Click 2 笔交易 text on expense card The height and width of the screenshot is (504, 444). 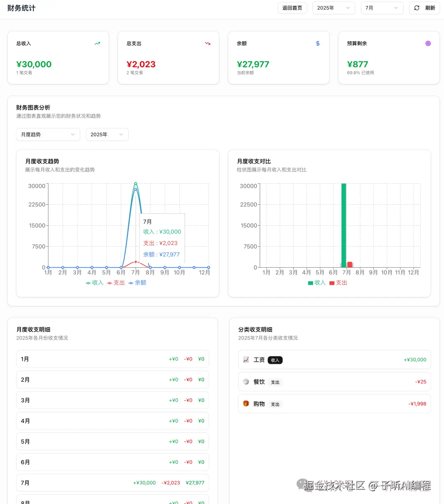point(135,73)
